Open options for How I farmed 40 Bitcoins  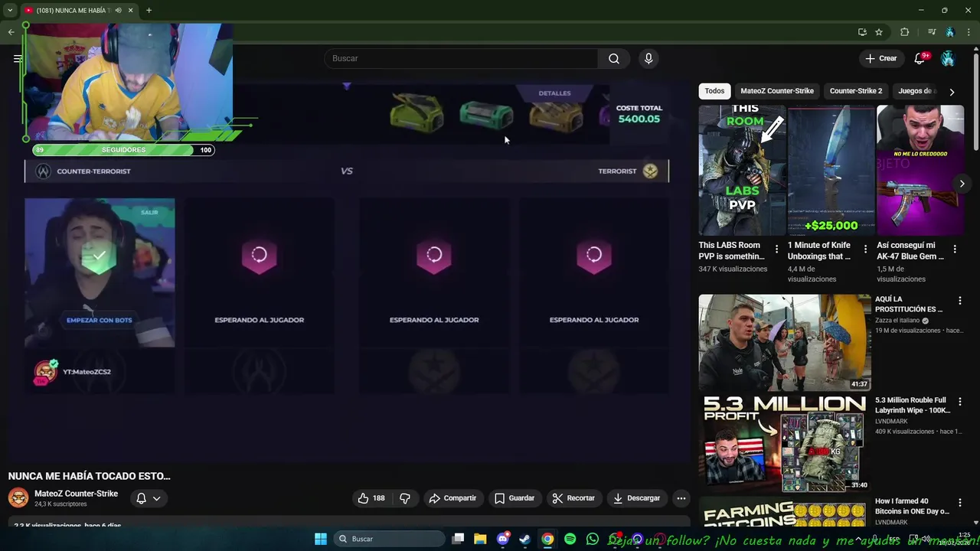click(x=960, y=503)
